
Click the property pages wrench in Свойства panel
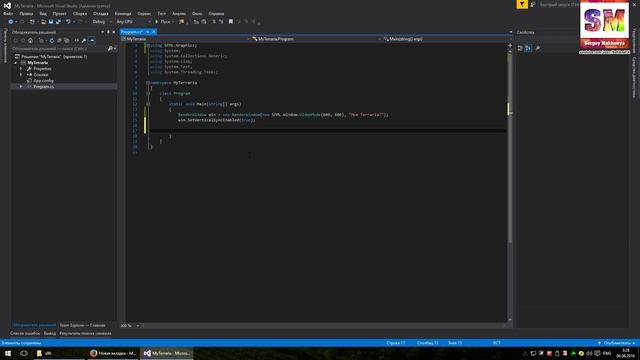(x=538, y=48)
